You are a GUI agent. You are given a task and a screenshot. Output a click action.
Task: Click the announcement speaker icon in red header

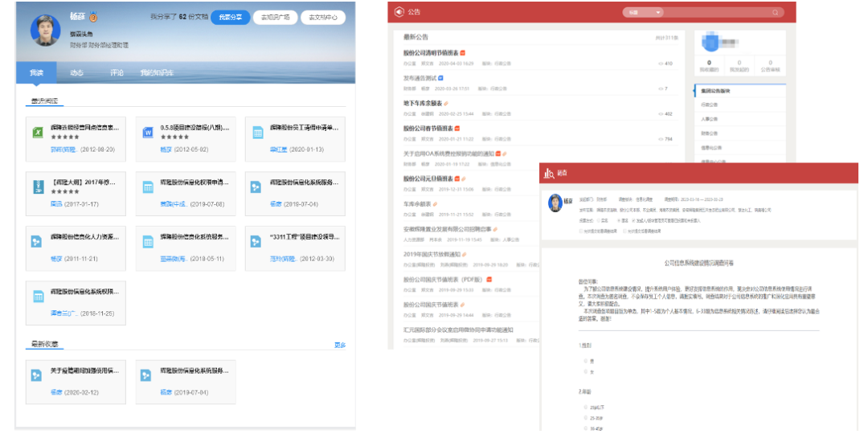(x=398, y=12)
